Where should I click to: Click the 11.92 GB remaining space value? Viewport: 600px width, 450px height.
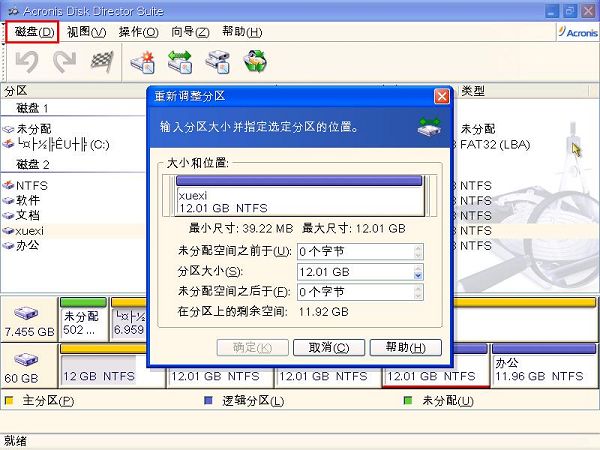tap(324, 312)
